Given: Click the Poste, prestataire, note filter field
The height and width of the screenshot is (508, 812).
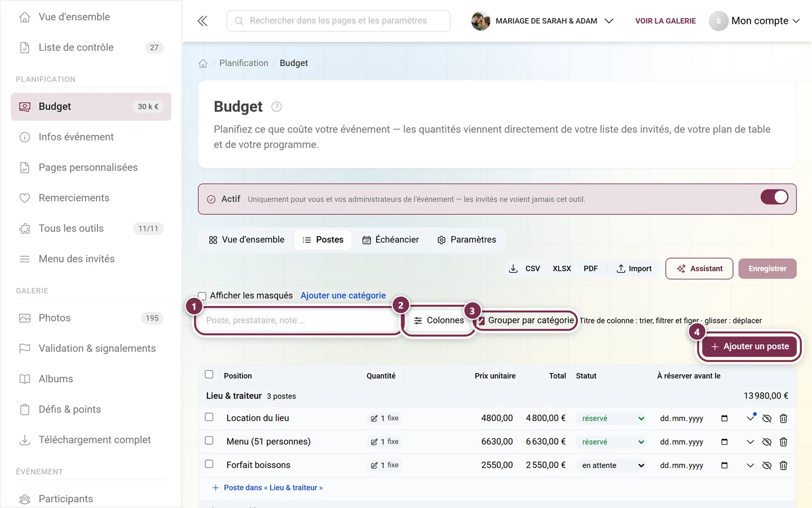Looking at the screenshot, I should pyautogui.click(x=298, y=321).
